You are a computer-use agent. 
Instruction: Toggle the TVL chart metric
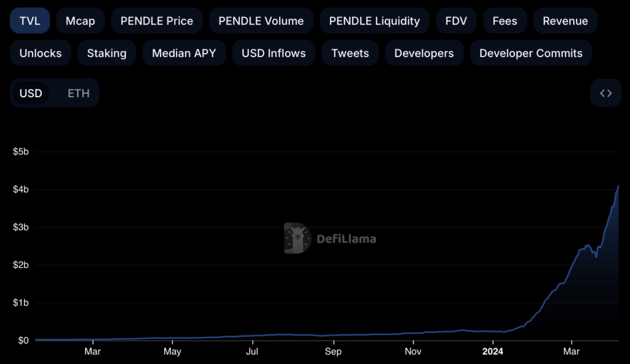(30, 21)
